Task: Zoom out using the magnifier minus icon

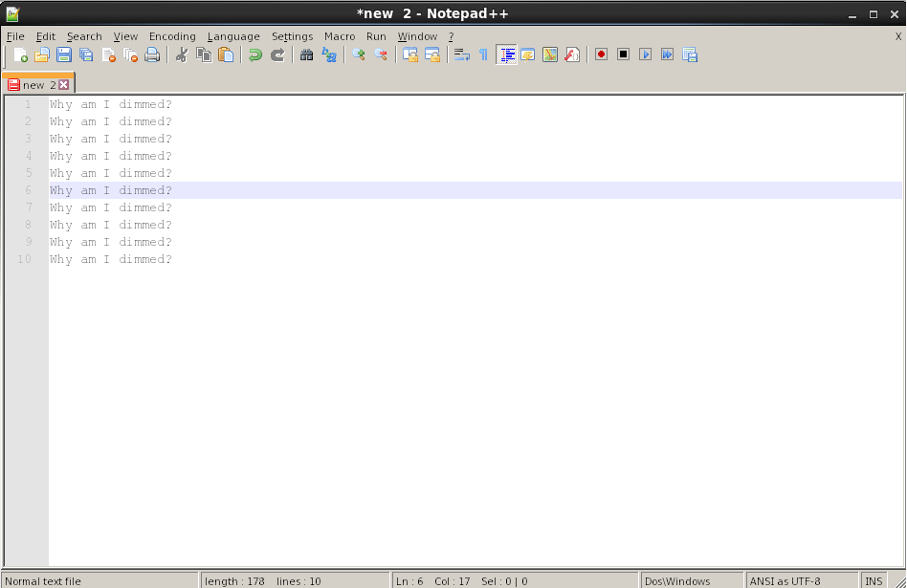Action: pos(381,54)
